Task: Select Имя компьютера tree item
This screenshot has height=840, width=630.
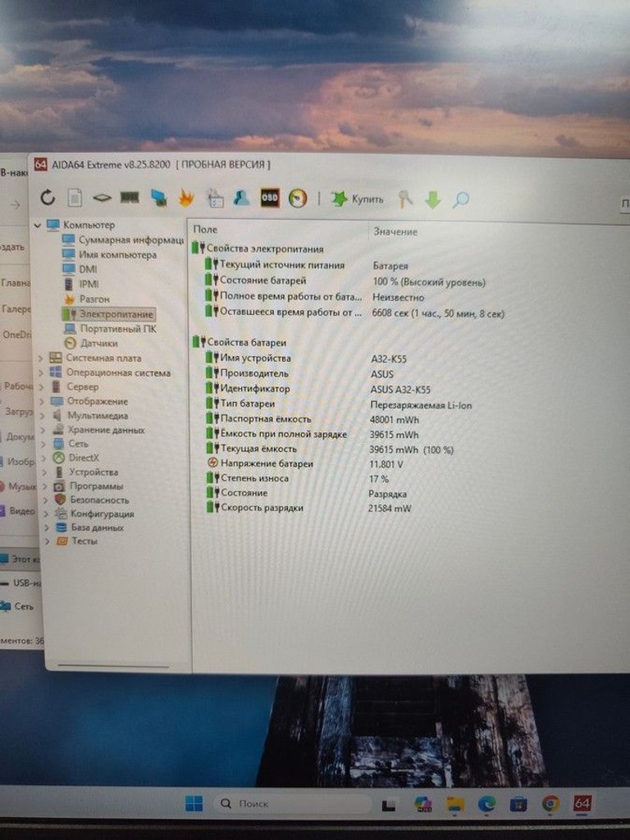Action: click(x=110, y=254)
